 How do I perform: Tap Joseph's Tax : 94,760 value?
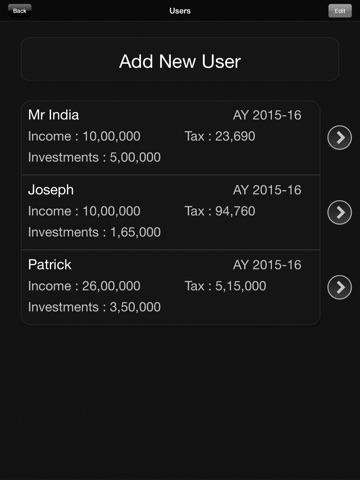pyautogui.click(x=220, y=211)
